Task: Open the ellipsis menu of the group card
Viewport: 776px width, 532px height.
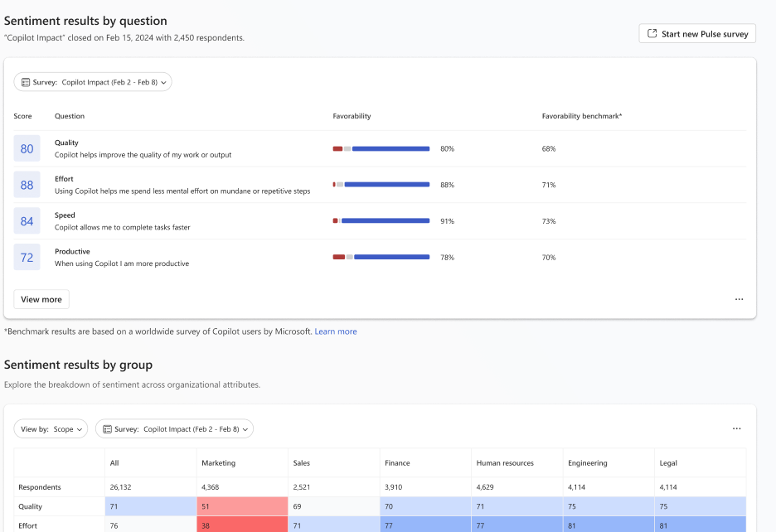Action: (736, 428)
